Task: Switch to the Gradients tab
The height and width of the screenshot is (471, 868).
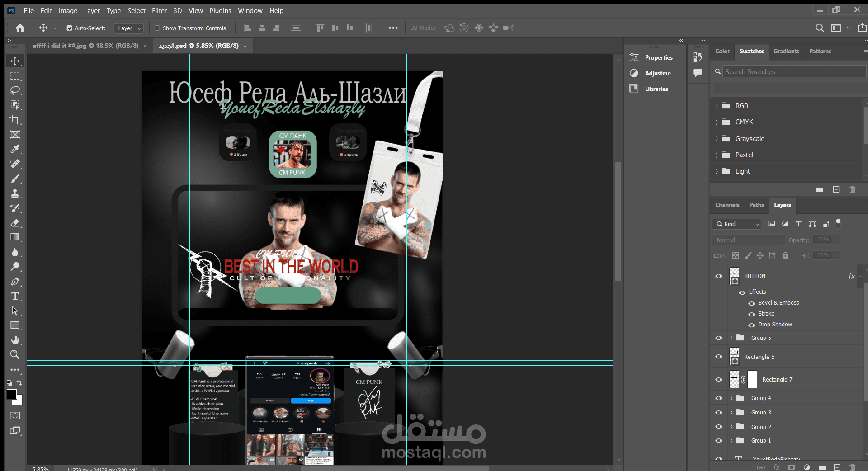Action: 786,52
